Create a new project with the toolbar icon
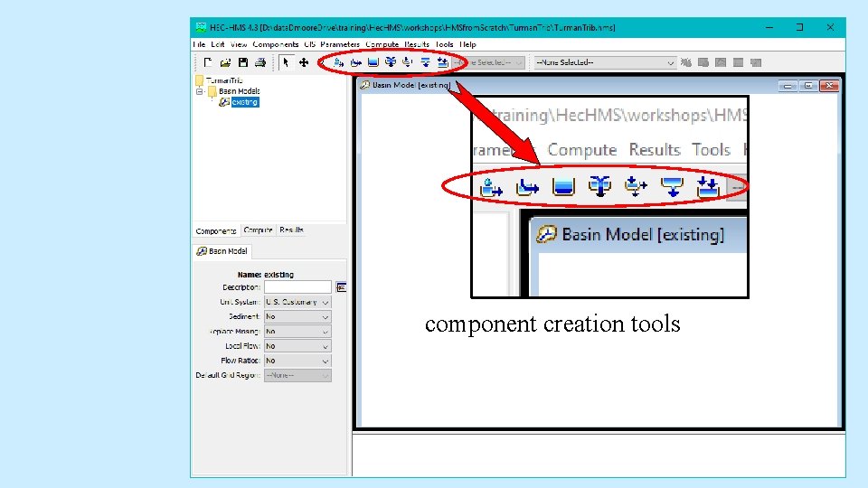 click(208, 62)
